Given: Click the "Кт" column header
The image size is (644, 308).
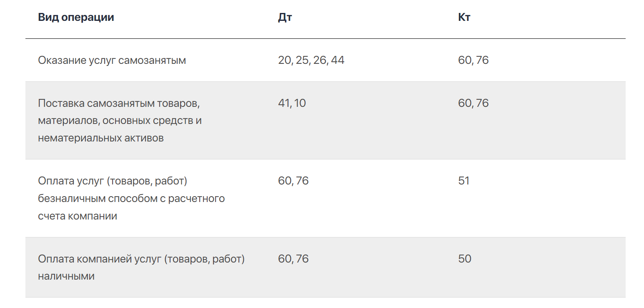Looking at the screenshot, I should (x=464, y=18).
